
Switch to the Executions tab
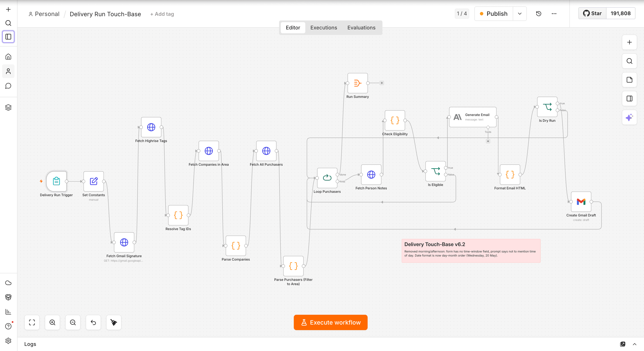coord(323,28)
